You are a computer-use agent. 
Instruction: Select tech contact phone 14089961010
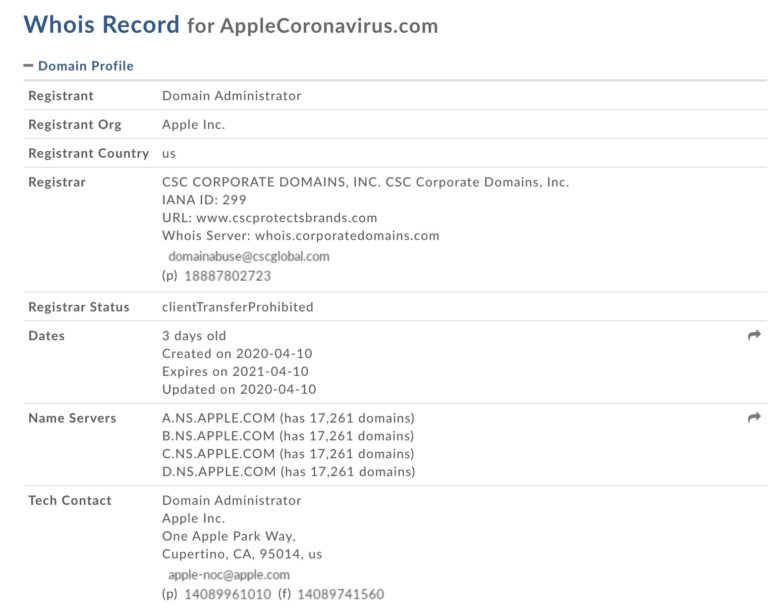click(x=228, y=594)
